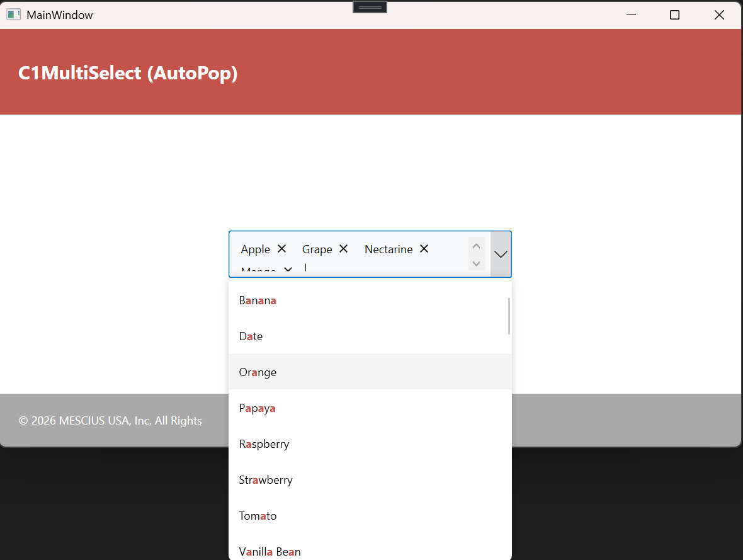
Task: Click the up arrow in the tag box
Action: tap(476, 246)
